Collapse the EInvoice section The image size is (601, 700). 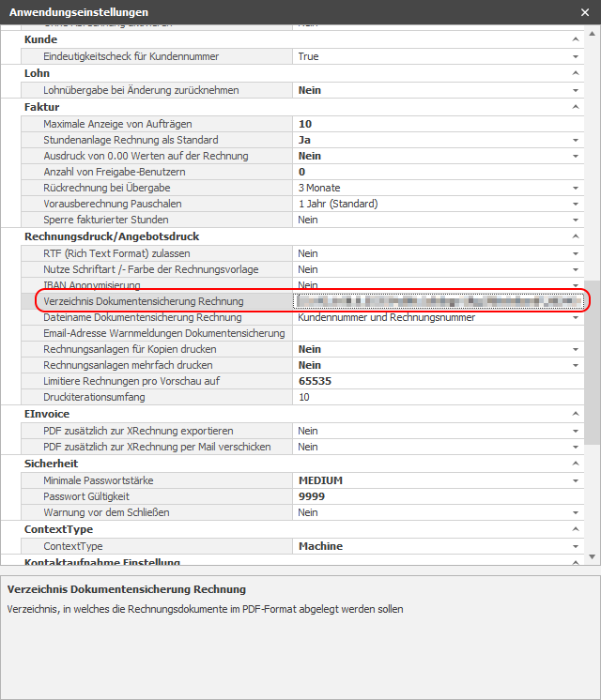coord(576,414)
